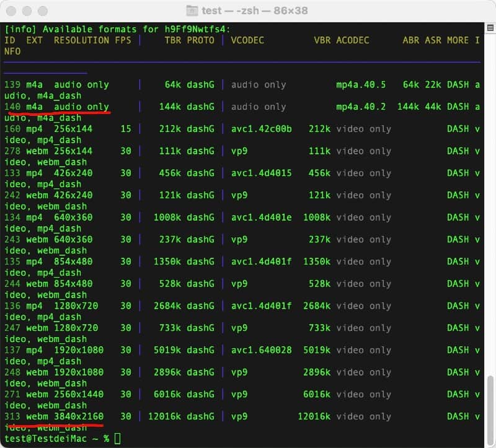Click the ACODEC column header
This screenshot has height=448, width=496.
[x=353, y=40]
